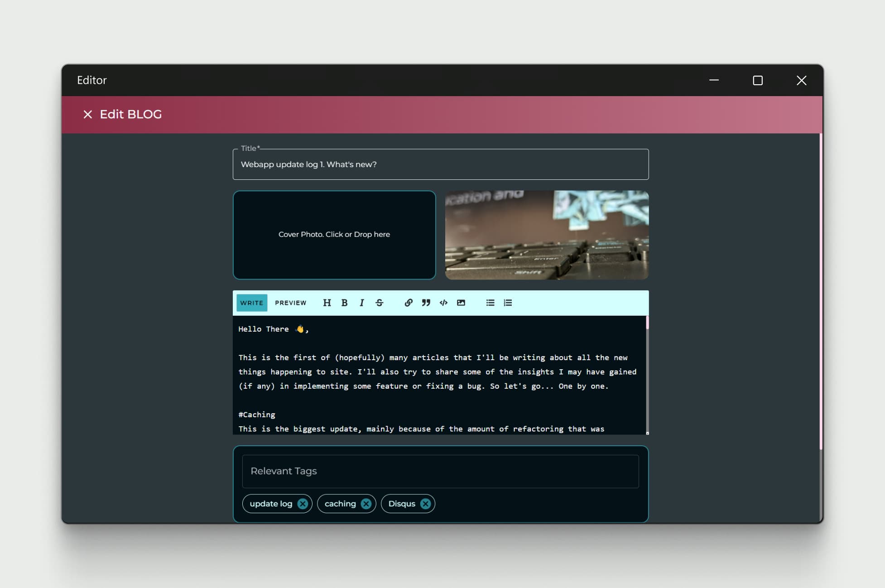Remove the 'caching' tag
The image size is (885, 588).
click(366, 504)
